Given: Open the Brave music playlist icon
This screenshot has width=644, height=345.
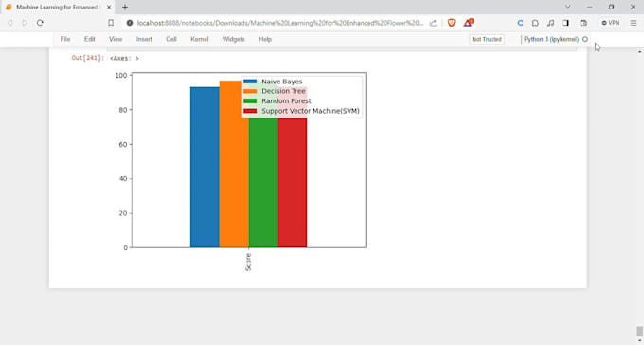Looking at the screenshot, I should [x=551, y=23].
